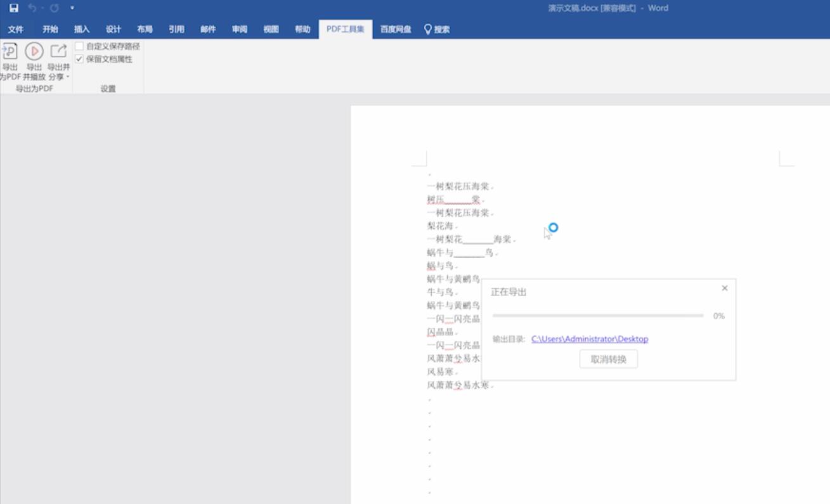Click the Redo icon in quick access
The height and width of the screenshot is (504, 830).
[54, 8]
